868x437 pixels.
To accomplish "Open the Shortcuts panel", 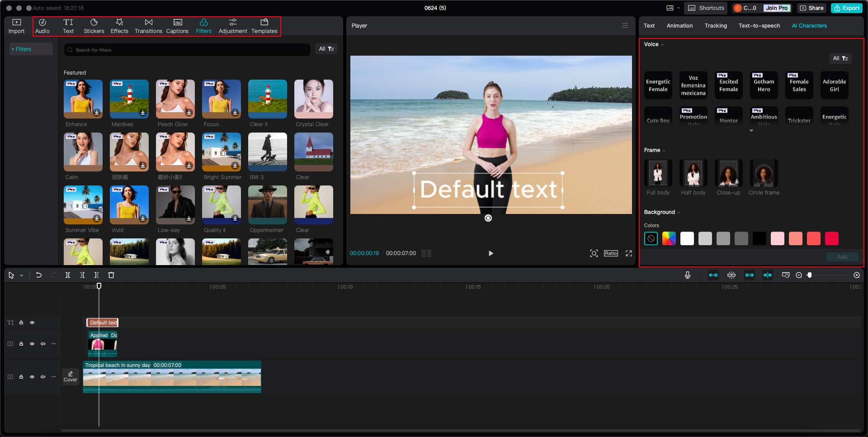I will (706, 8).
